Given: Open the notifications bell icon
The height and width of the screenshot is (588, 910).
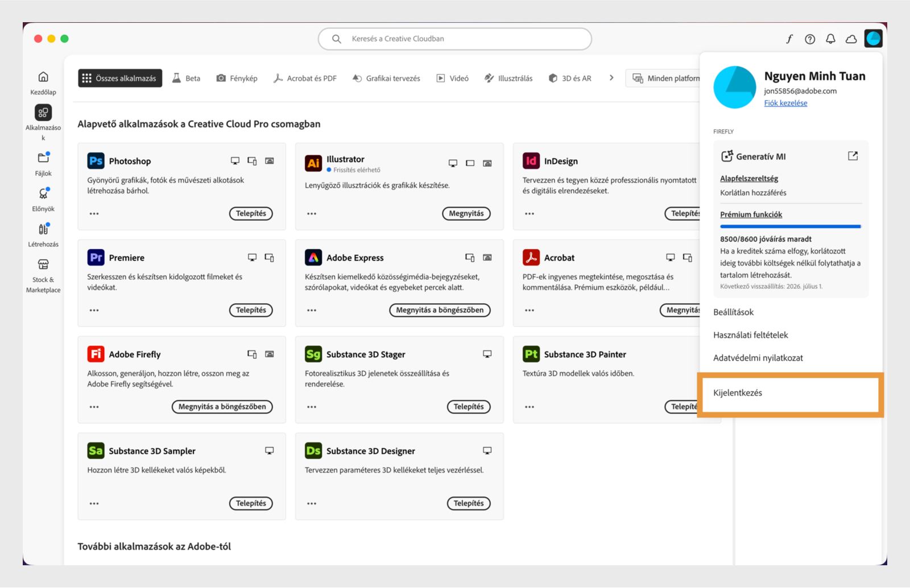Looking at the screenshot, I should [830, 39].
